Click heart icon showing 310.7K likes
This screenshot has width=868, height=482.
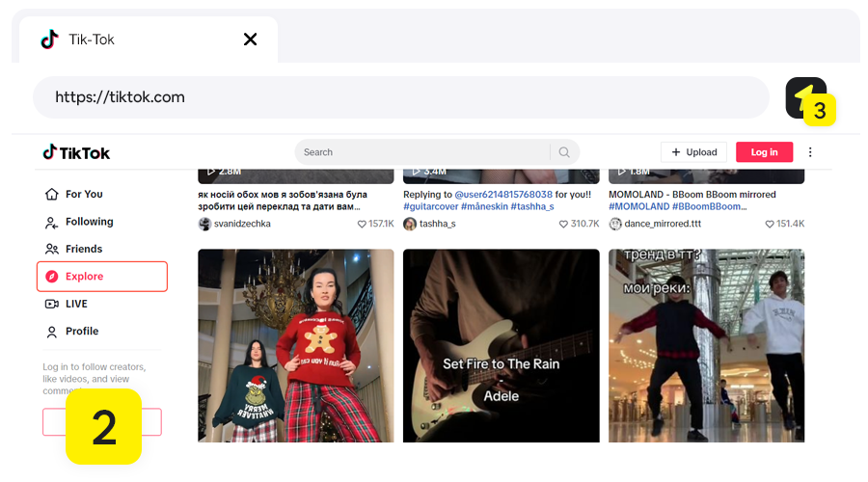[x=564, y=224]
